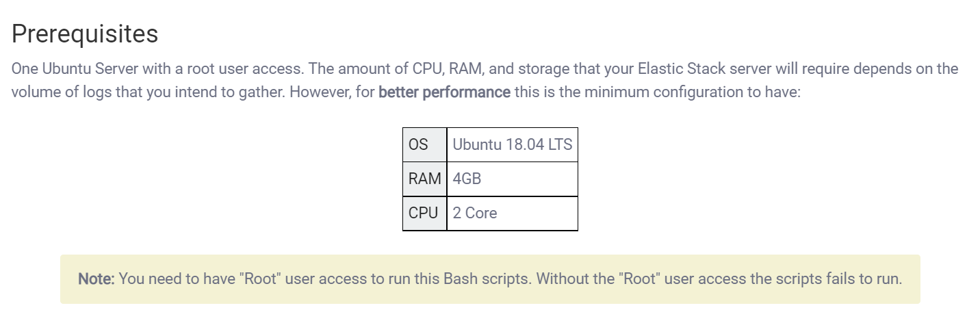980x310 pixels.
Task: Click the 2 Core table cell
Action: click(475, 213)
